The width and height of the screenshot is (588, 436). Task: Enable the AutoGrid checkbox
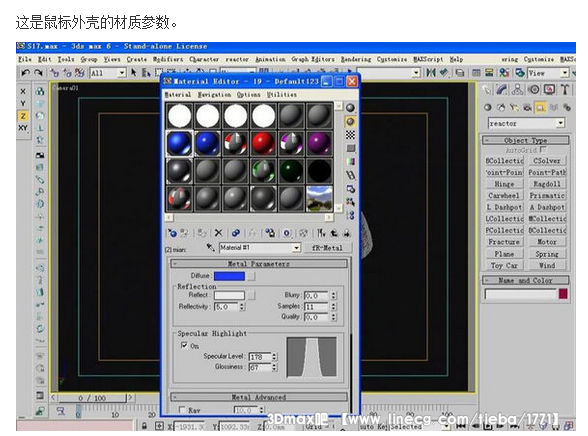(x=544, y=150)
